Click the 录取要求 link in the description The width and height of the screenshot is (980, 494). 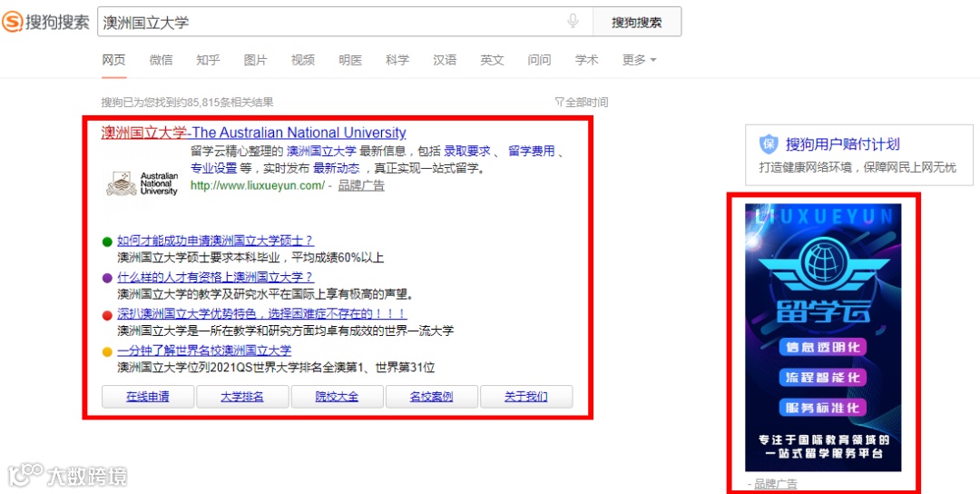467,152
